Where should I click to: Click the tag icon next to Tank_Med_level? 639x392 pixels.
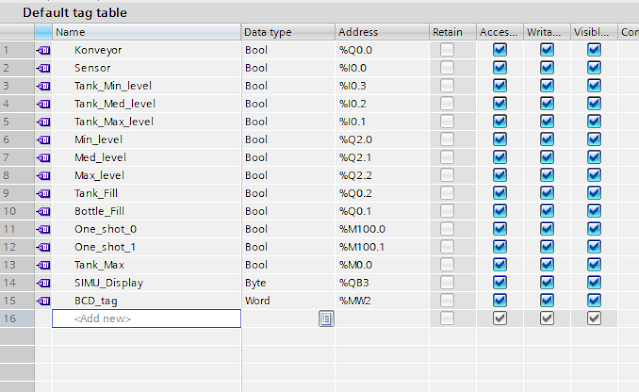(x=43, y=104)
